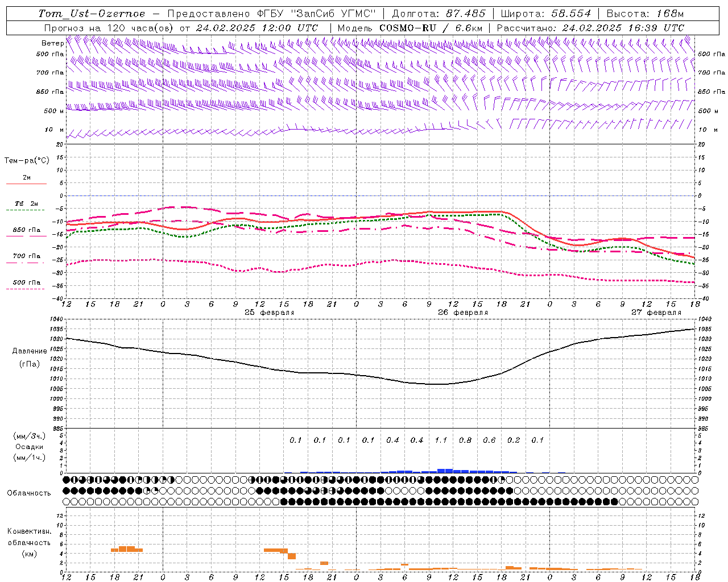Screen dimensions: 728x582
Task: Select the 'Предоставлено ФГБУ "ЗапСиб УГМС"' text
Action: point(272,14)
